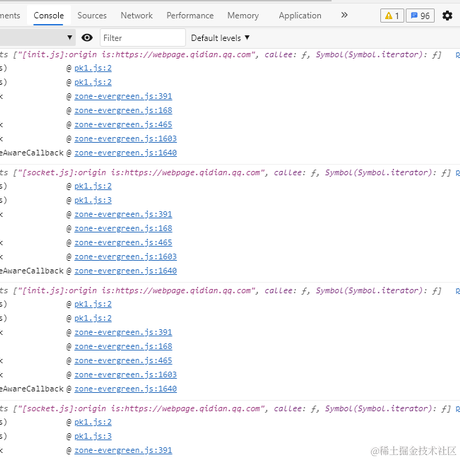
Task: Open zone-evergreen.js:391 in second init.js log
Action: tap(123, 332)
